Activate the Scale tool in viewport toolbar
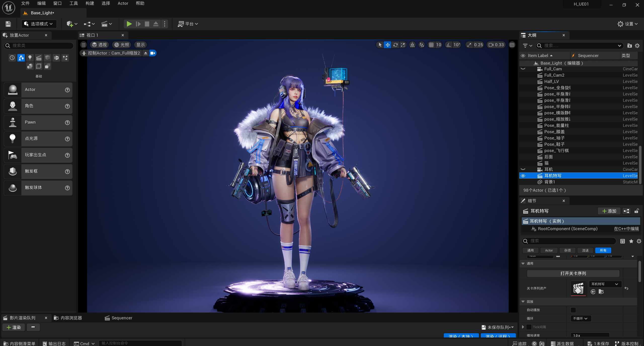The image size is (644, 346). pyautogui.click(x=403, y=45)
